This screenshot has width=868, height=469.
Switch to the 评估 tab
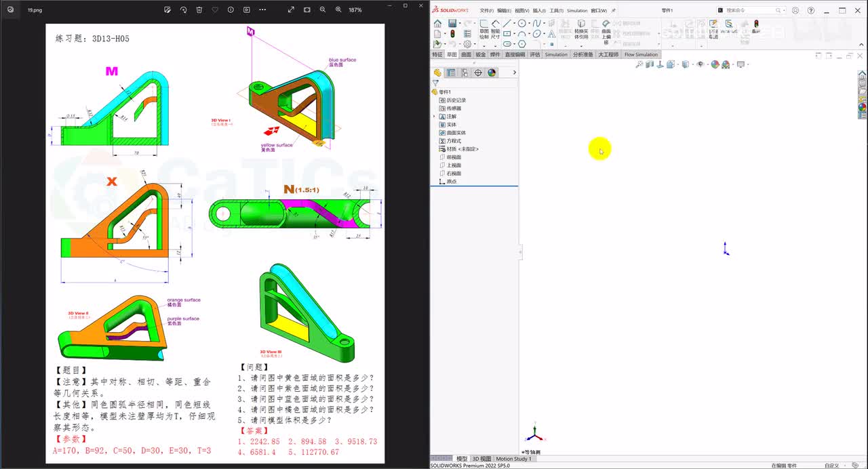coord(535,55)
